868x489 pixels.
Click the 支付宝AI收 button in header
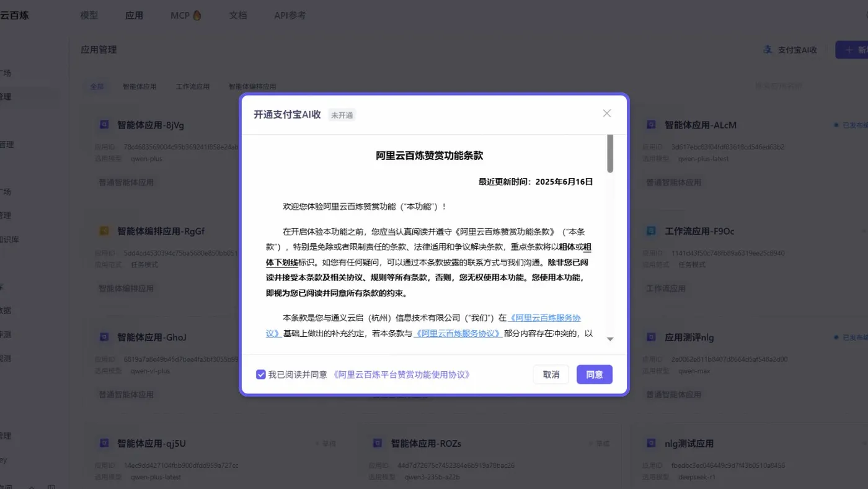(790, 50)
